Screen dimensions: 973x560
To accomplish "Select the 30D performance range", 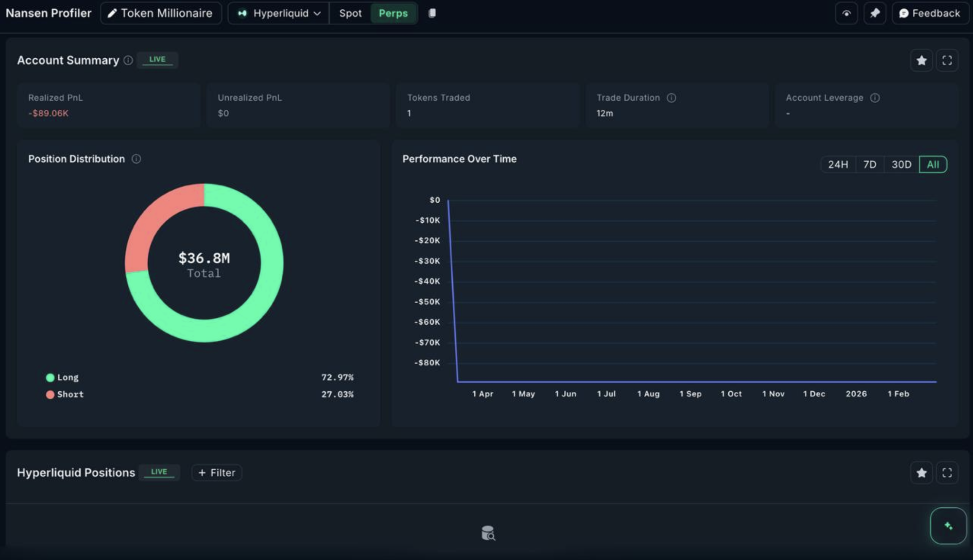I will [x=901, y=164].
